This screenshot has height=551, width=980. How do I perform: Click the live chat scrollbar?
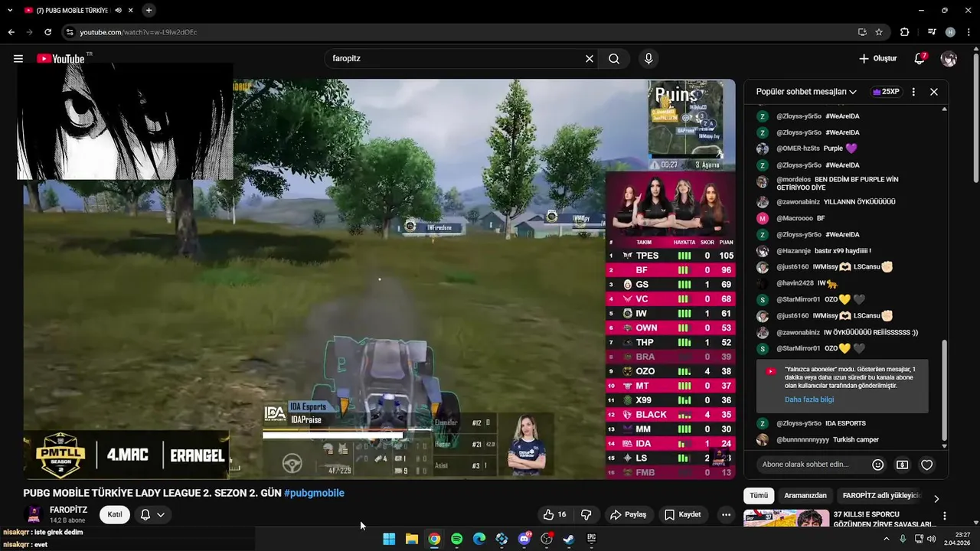point(944,390)
